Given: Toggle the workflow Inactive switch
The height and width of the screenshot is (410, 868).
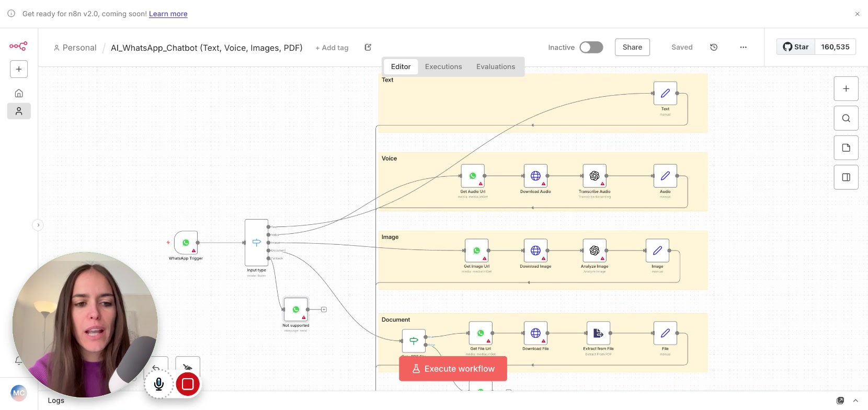Looking at the screenshot, I should pos(591,47).
